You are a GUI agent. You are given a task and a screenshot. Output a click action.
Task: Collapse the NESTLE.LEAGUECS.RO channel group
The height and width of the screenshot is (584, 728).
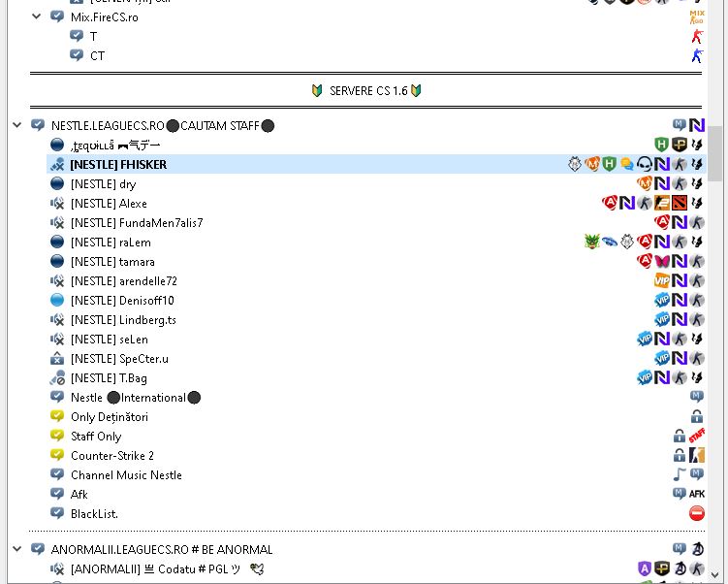17,125
